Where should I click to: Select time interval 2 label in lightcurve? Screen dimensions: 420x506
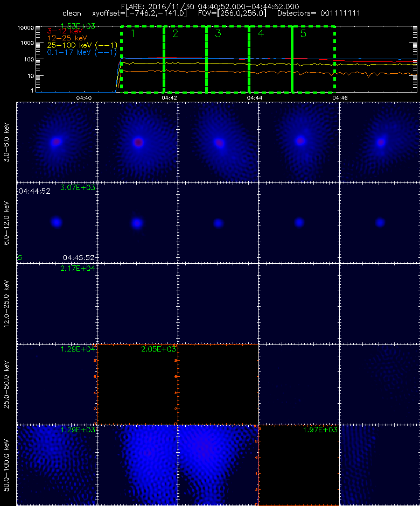tap(176, 33)
